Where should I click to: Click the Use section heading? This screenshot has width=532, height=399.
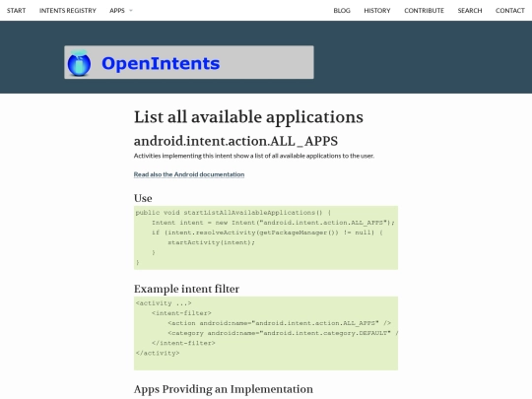(x=143, y=198)
